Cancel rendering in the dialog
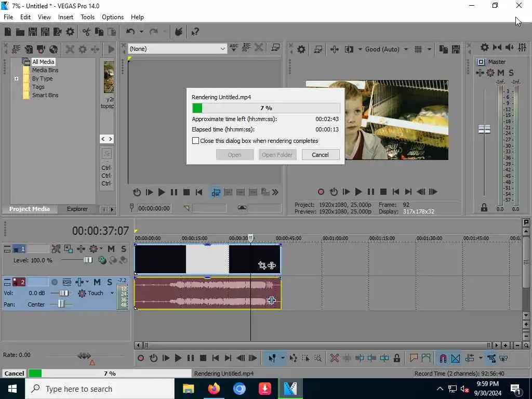This screenshot has height=399, width=532. click(320, 155)
